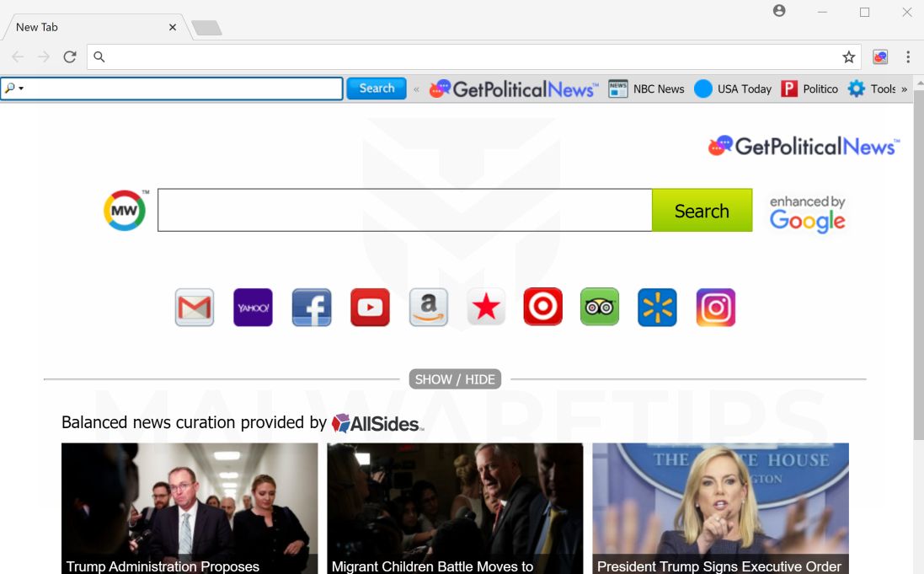
Task: Open the Target quick link
Action: 542,307
